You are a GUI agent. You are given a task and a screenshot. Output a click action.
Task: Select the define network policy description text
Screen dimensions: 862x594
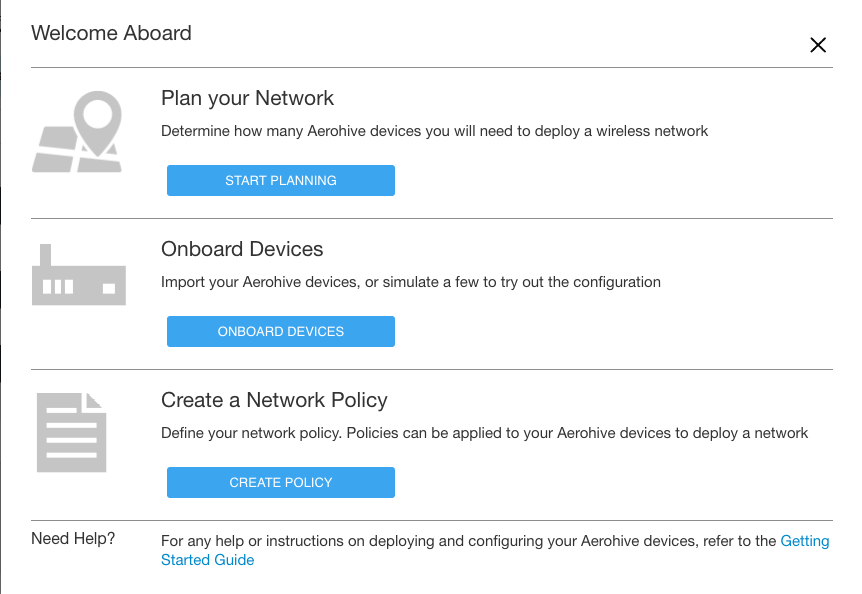[x=484, y=433]
